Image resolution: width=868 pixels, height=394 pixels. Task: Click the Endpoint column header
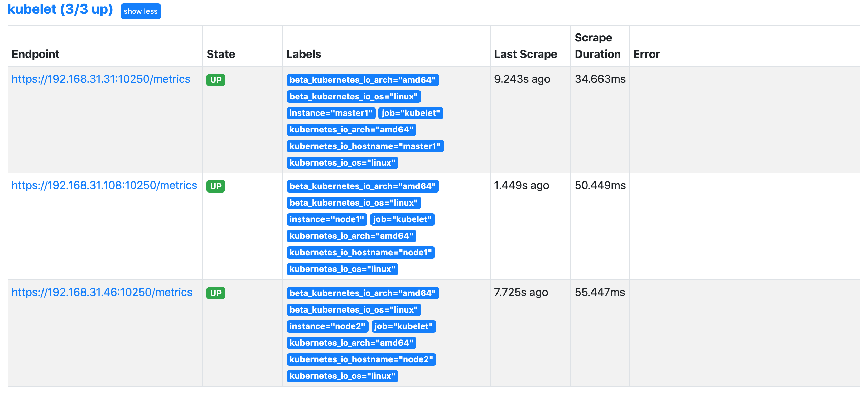point(36,54)
